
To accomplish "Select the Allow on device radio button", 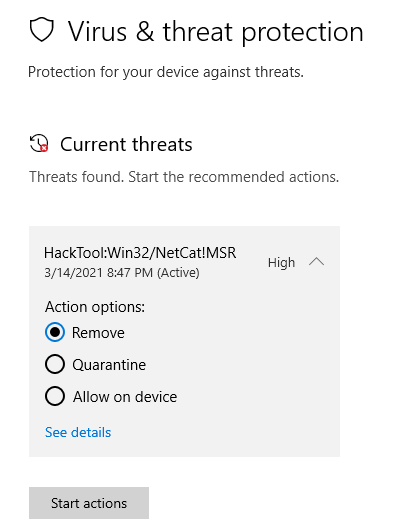I will (55, 396).
